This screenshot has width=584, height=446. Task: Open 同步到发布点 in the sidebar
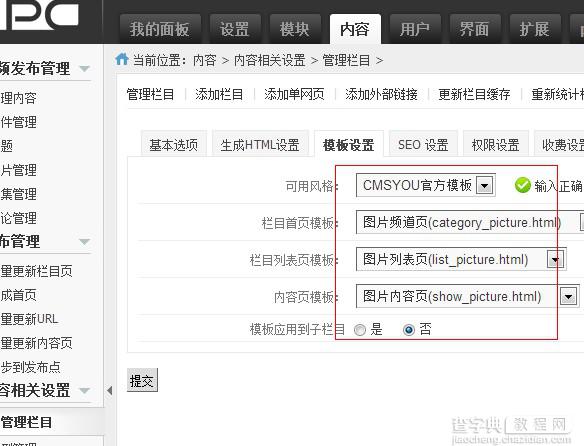pos(31,367)
